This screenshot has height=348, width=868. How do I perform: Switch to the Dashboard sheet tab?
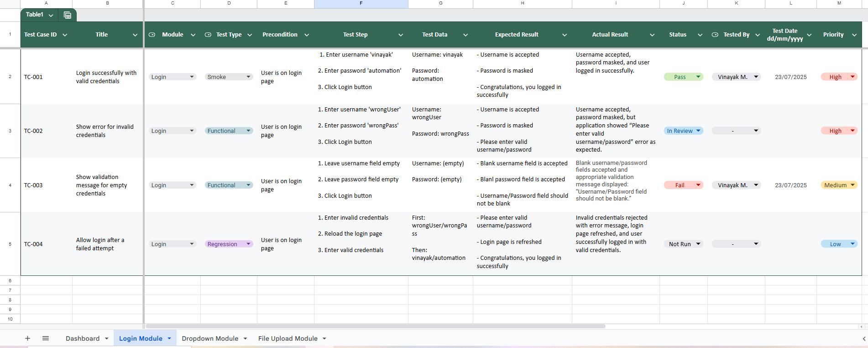[83, 338]
